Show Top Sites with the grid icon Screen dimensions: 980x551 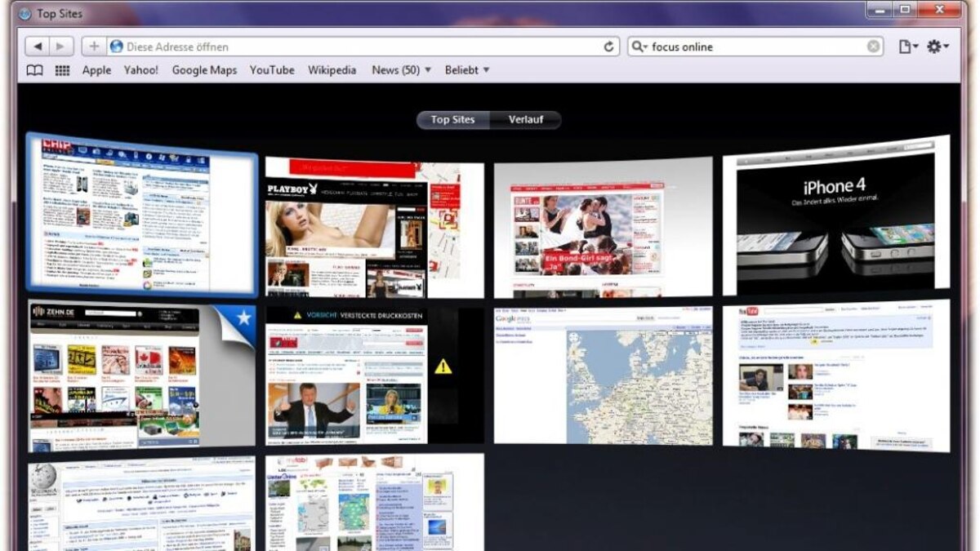pyautogui.click(x=62, y=70)
